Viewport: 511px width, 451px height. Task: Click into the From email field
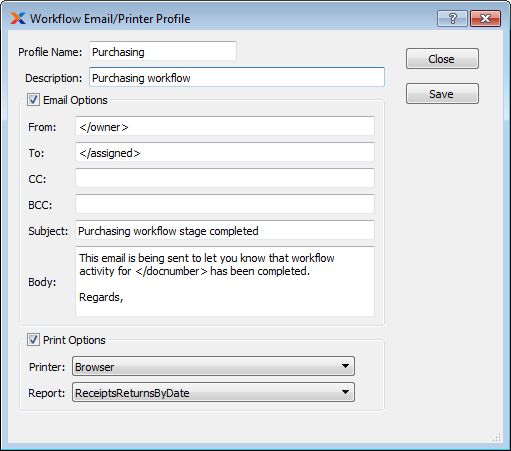click(x=225, y=127)
